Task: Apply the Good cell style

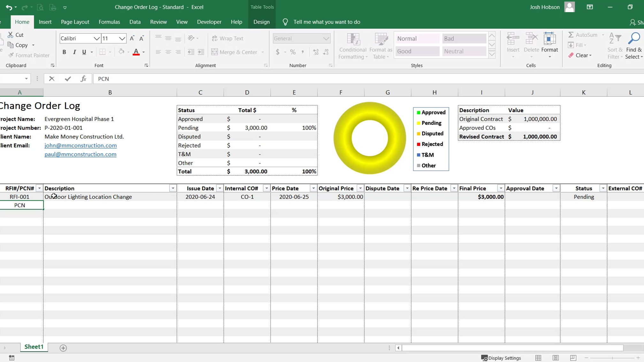Action: [x=417, y=51]
